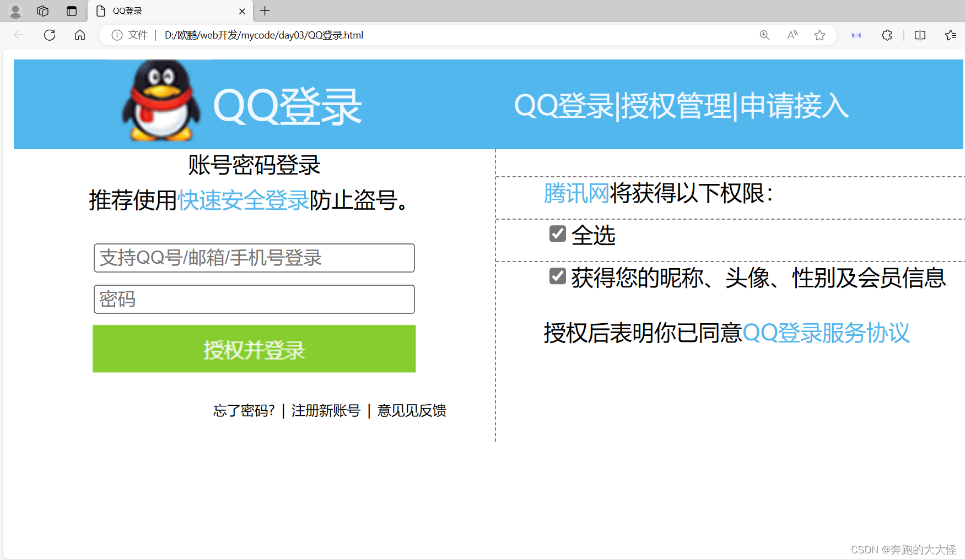965x560 pixels.
Task: Click the blue Copilot-style toolbar icon
Action: click(856, 35)
